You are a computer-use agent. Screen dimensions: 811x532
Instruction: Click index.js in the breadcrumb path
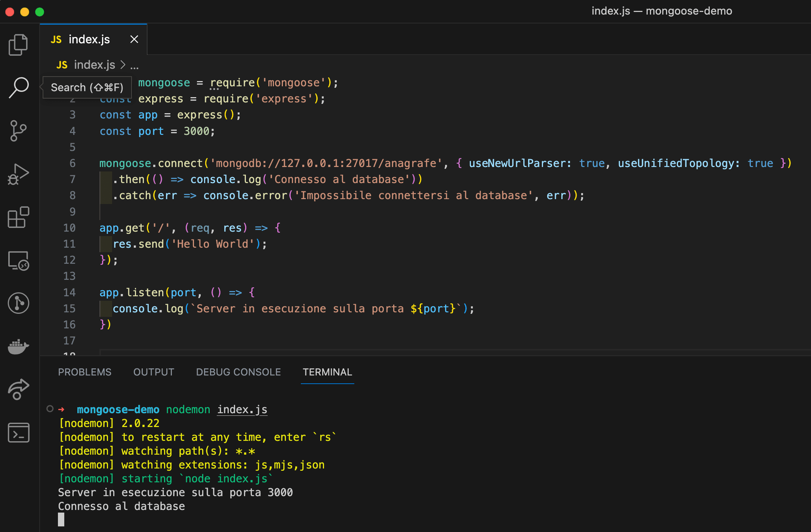(x=95, y=65)
